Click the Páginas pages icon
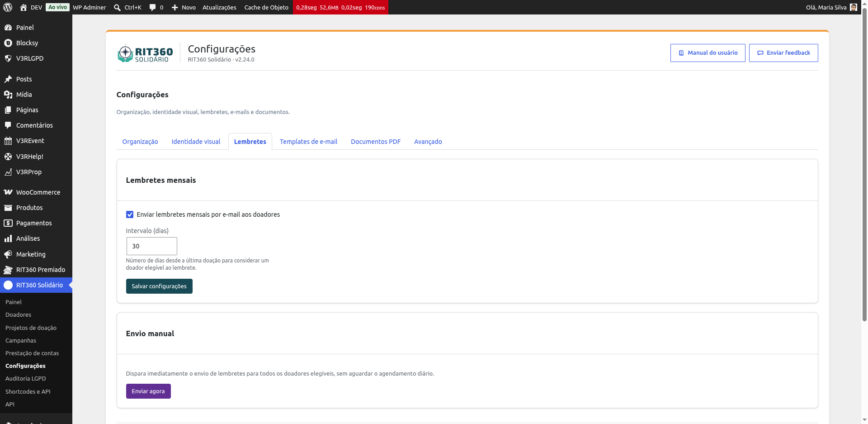 [x=8, y=110]
